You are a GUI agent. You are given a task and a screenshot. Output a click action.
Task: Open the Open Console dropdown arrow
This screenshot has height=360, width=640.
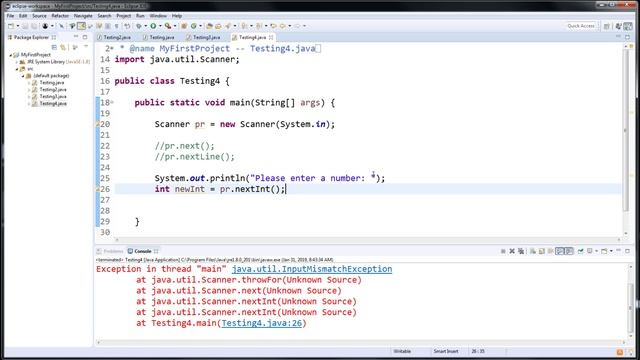tap(611, 251)
